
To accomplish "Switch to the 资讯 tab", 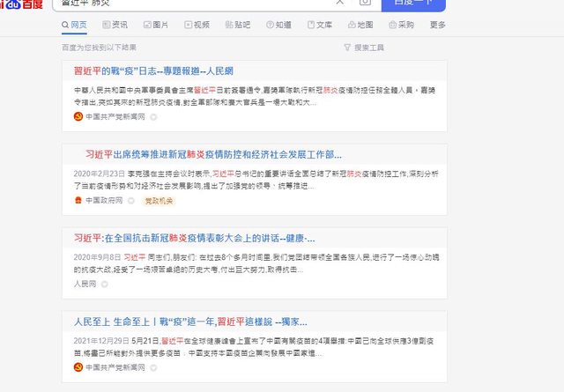I will click(x=115, y=25).
